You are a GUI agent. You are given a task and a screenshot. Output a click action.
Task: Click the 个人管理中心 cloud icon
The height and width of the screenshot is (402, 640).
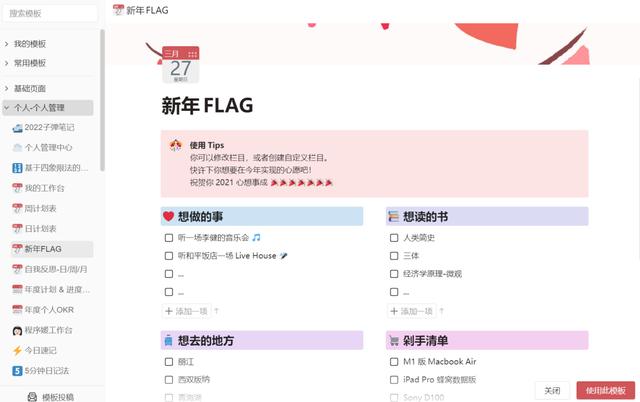pyautogui.click(x=17, y=147)
